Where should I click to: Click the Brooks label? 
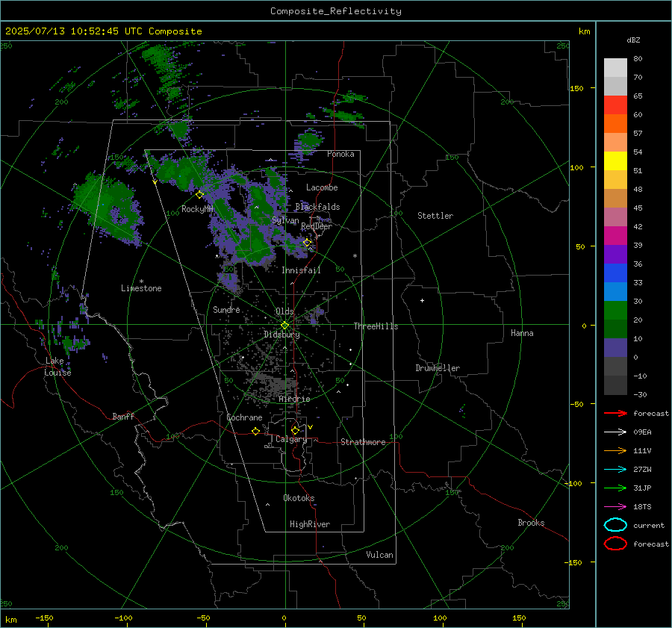point(531,523)
